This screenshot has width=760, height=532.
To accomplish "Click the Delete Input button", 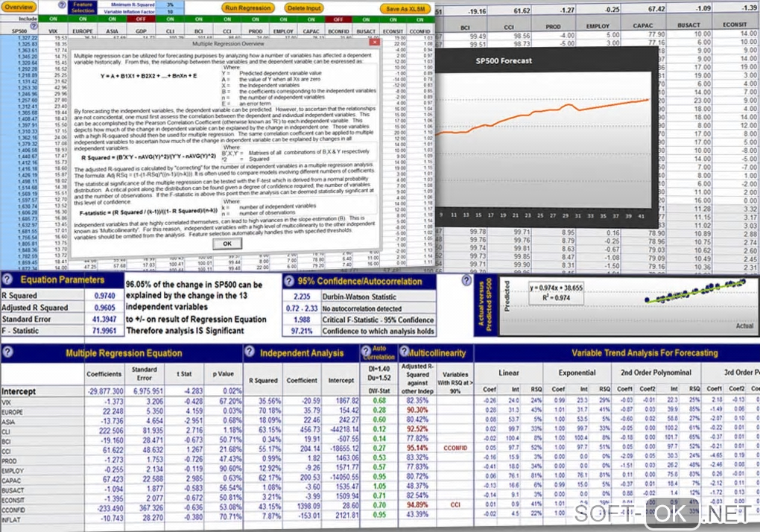I will 304,7.
